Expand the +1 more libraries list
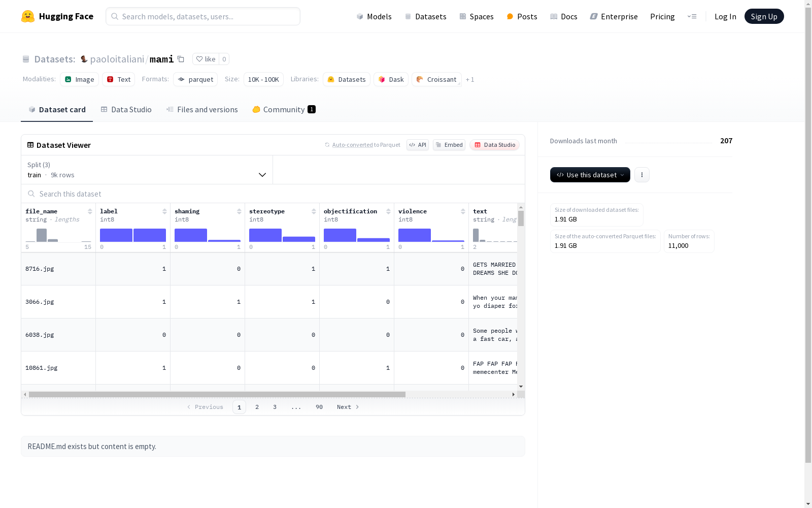812x508 pixels. click(x=469, y=80)
